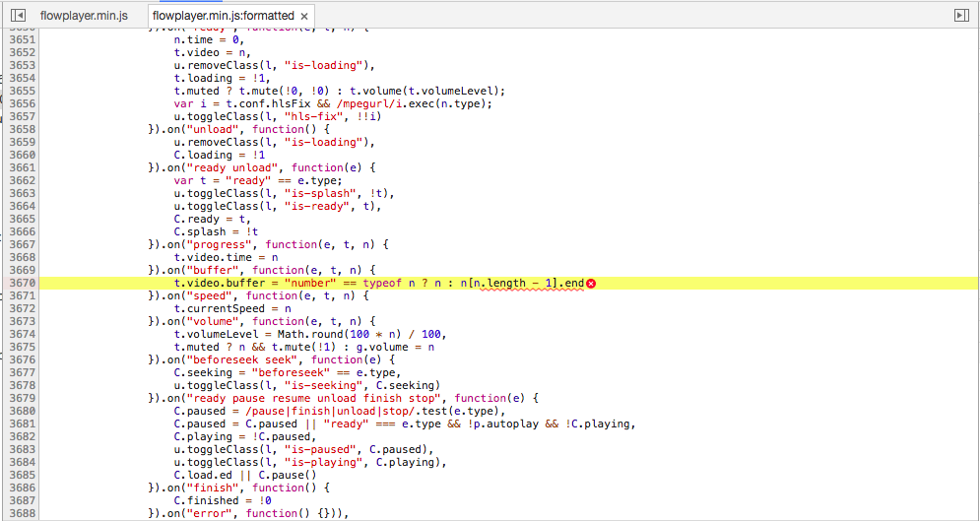980x521 pixels.
Task: Click the "is-ready" string on line 3664
Action: (316, 206)
